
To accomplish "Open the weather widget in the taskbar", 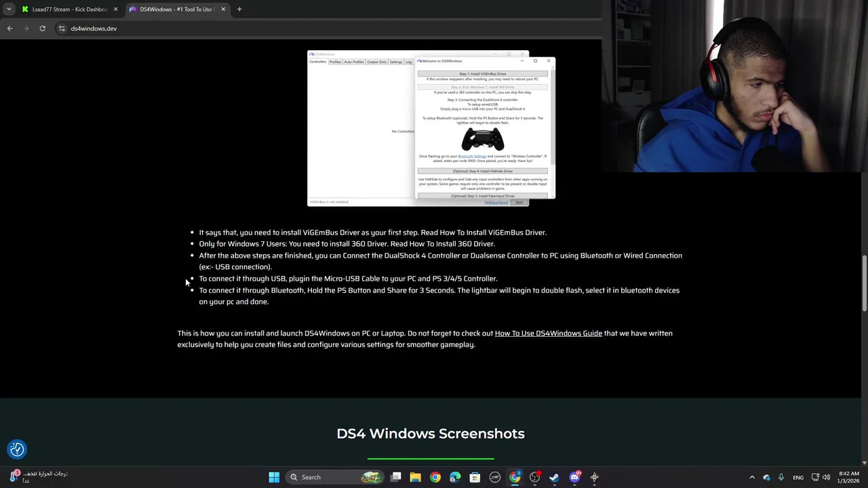I will coord(37,477).
